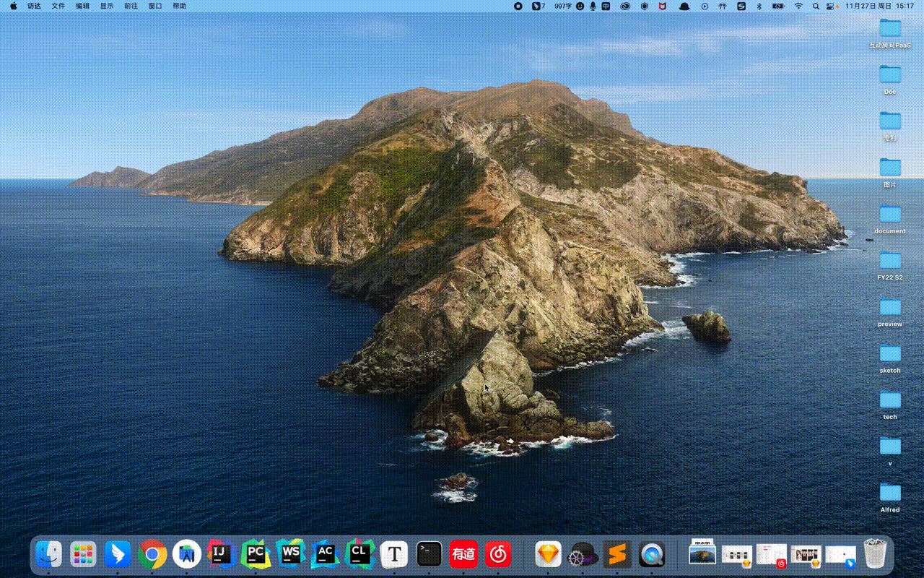Viewport: 924px width, 578px height.
Task: Open QuickTime Player from the Dock
Action: [x=652, y=554]
